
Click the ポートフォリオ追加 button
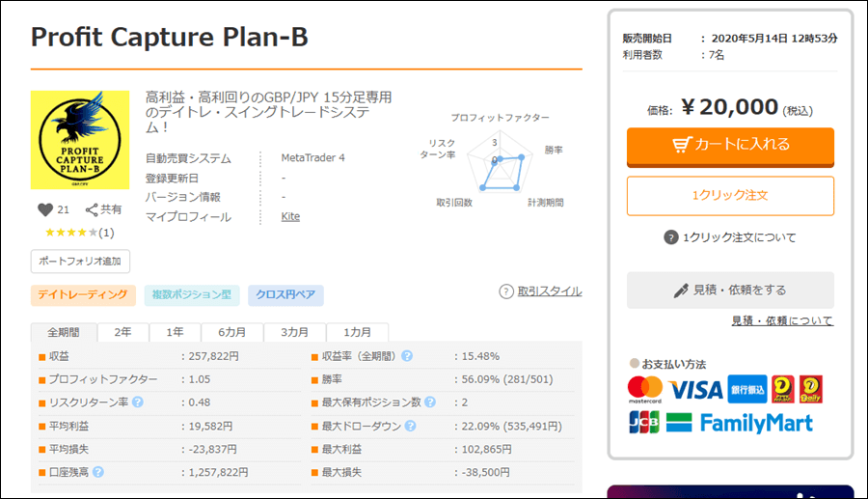tap(80, 262)
